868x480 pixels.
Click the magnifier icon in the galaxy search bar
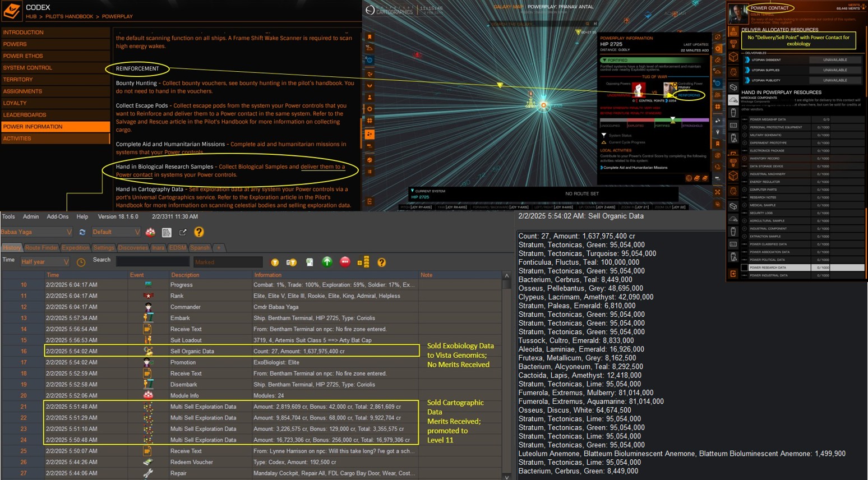(587, 24)
